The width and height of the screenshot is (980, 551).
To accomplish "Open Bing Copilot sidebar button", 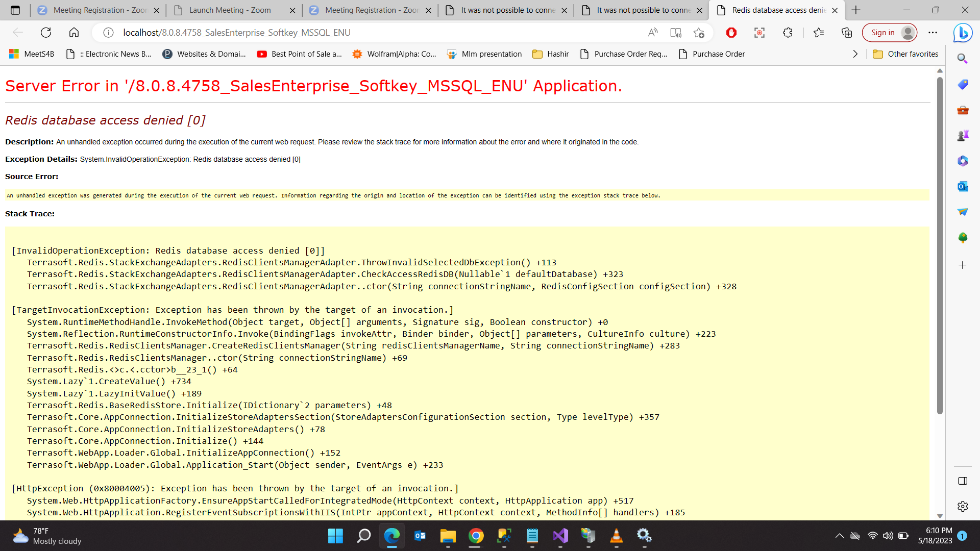I will (x=963, y=33).
